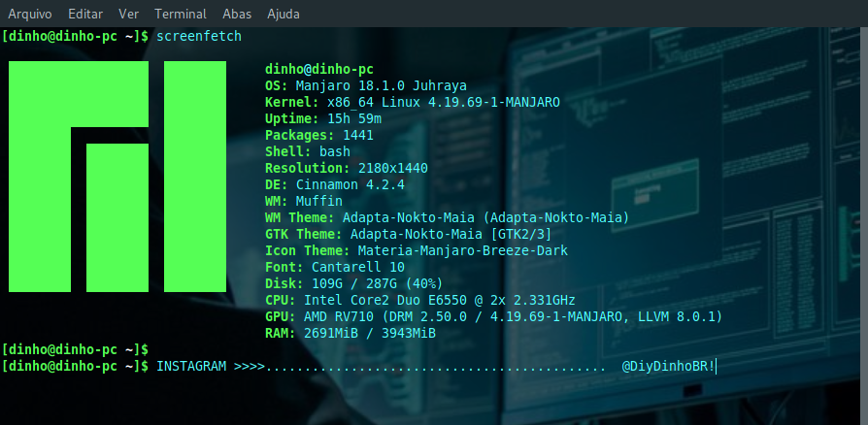Click the RAM line 2691MiB / 3943MiB

(x=351, y=333)
